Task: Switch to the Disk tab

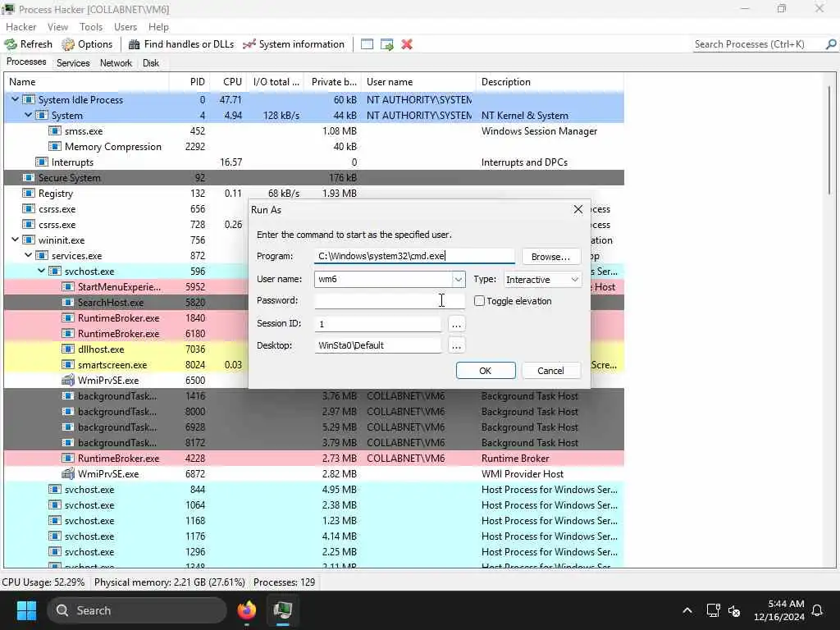Action: point(151,62)
